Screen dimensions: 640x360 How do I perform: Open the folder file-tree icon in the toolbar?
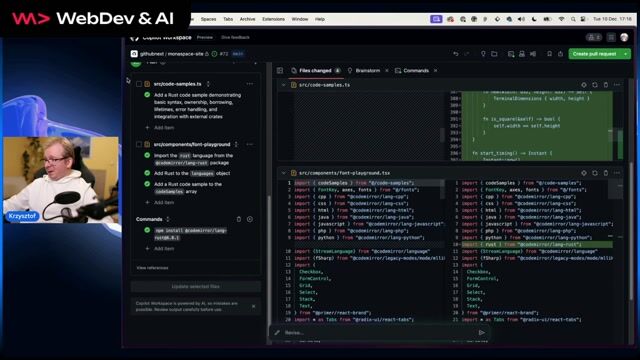click(x=494, y=54)
